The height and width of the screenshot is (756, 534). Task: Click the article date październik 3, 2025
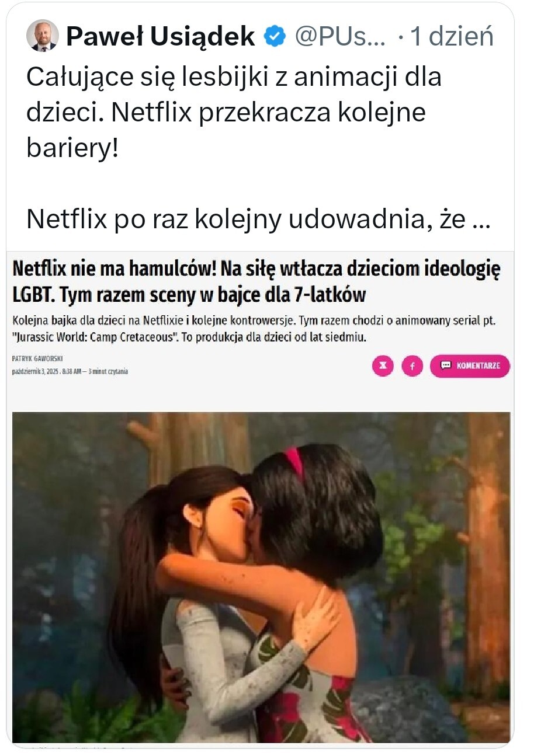pos(35,371)
